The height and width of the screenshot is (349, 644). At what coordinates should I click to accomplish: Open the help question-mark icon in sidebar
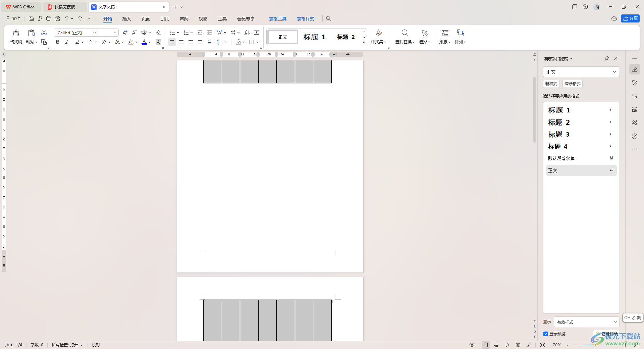point(635,136)
